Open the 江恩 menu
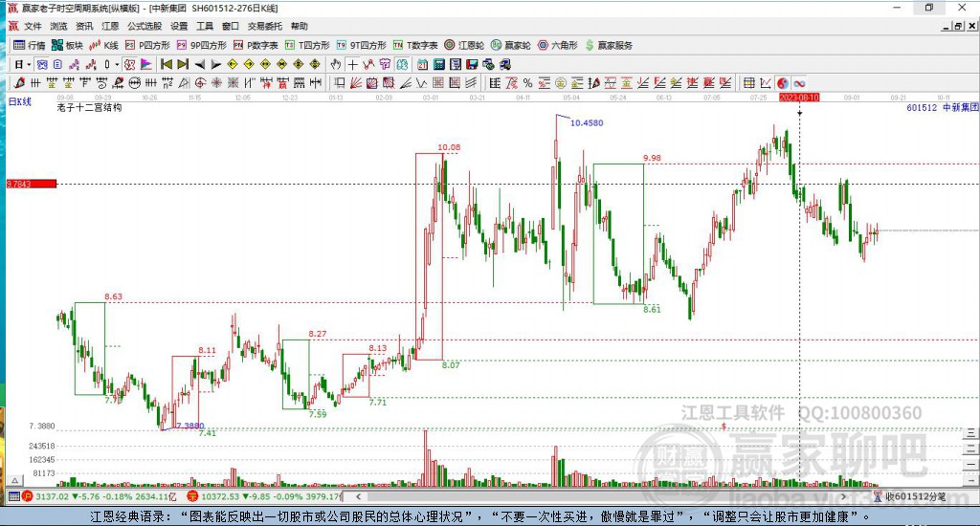 point(110,26)
